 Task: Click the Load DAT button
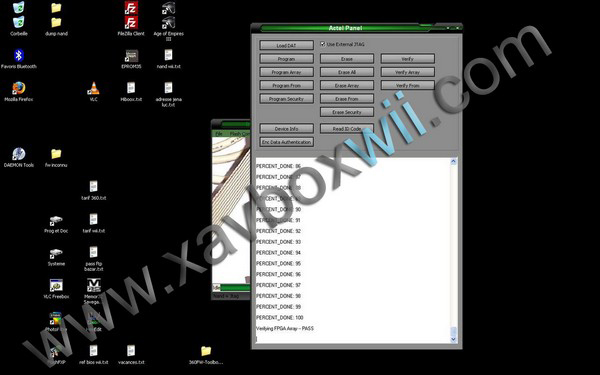pos(286,45)
